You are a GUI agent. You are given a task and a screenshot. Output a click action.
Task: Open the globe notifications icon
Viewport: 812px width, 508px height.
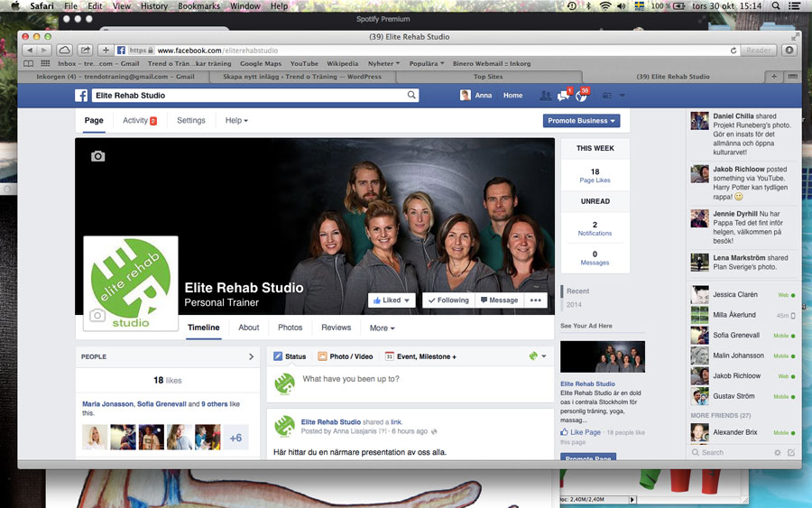pyautogui.click(x=581, y=96)
